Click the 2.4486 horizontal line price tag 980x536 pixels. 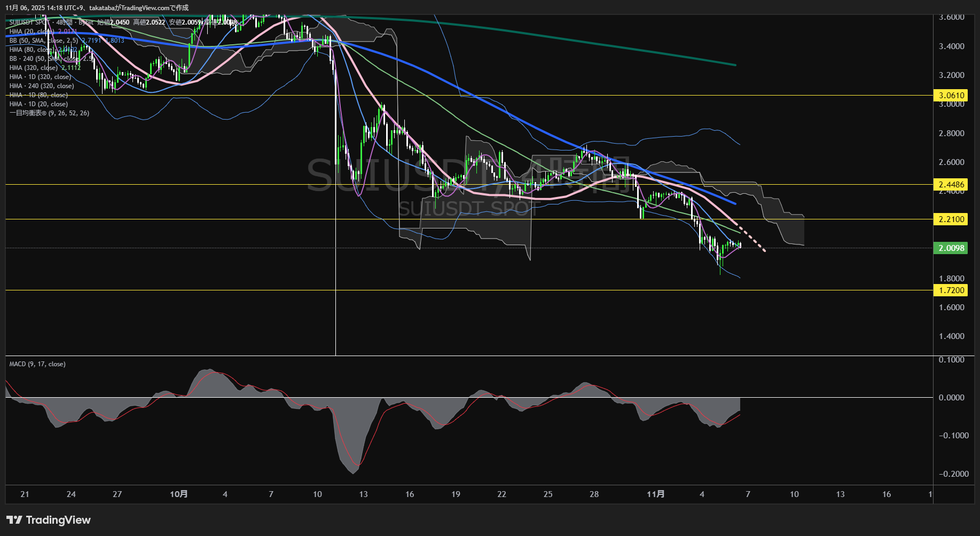pyautogui.click(x=951, y=185)
